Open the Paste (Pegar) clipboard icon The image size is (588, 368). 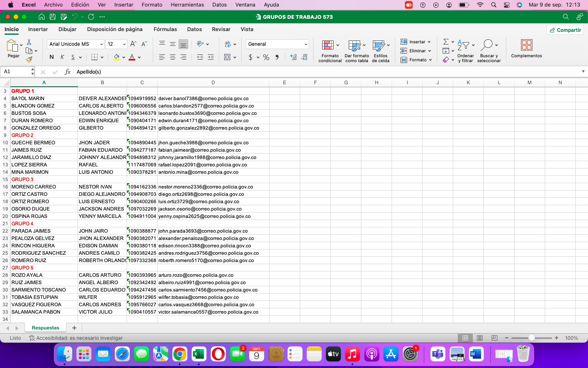pos(12,45)
